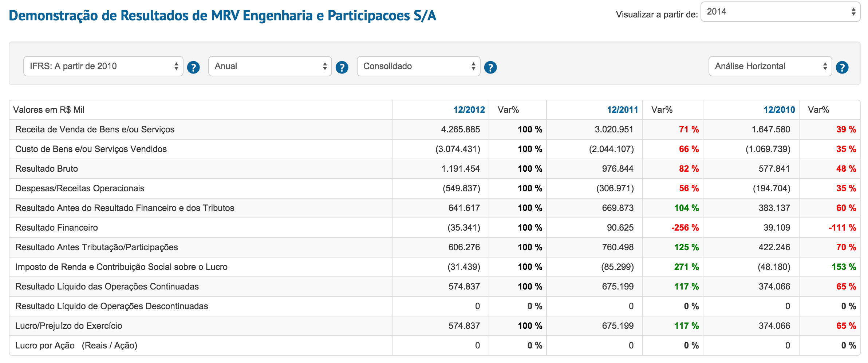
Task: Click the 12/2010 column header link
Action: click(x=779, y=110)
